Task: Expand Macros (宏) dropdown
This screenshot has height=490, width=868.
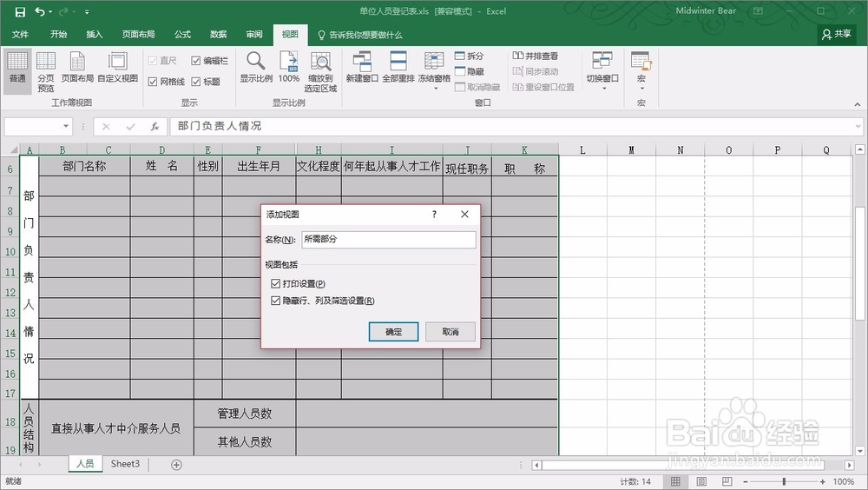Action: point(641,89)
